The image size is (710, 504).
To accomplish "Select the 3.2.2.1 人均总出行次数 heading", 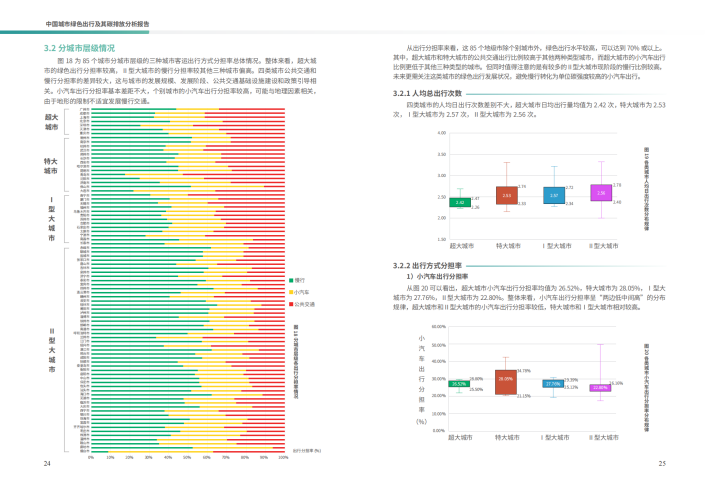I will pyautogui.click(x=436, y=93).
